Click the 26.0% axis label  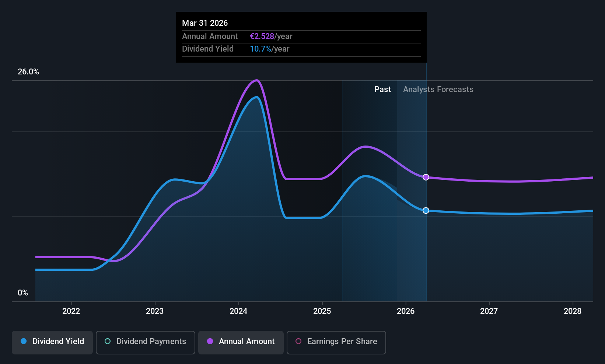[x=28, y=71]
